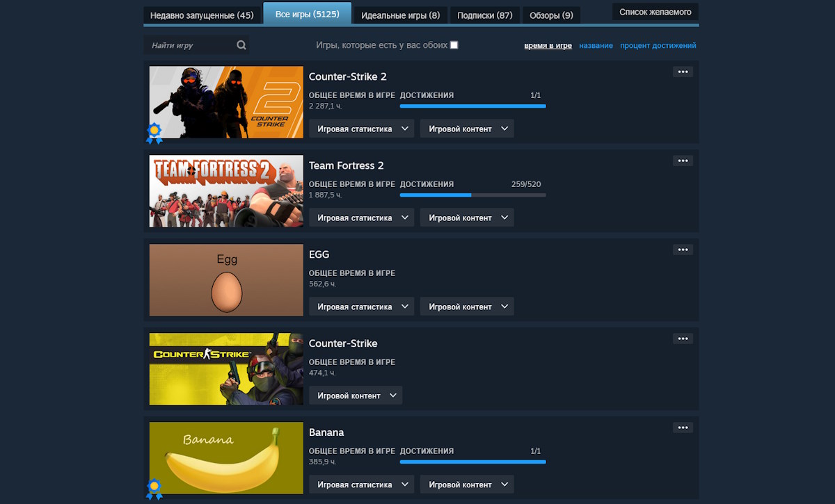
Task: Click the 2 287,1 ч. playtime value
Action: [x=326, y=106]
